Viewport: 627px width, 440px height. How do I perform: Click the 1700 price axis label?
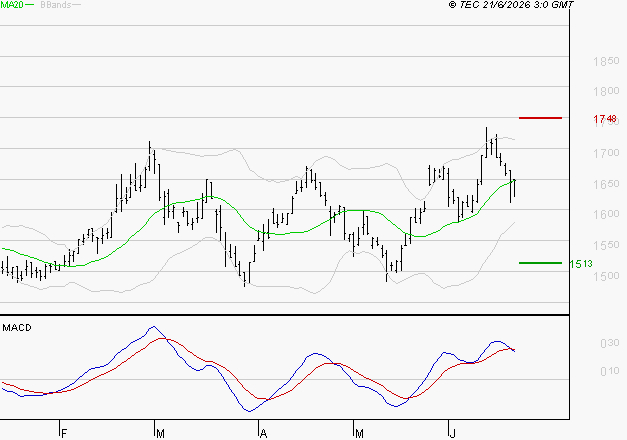pos(606,153)
